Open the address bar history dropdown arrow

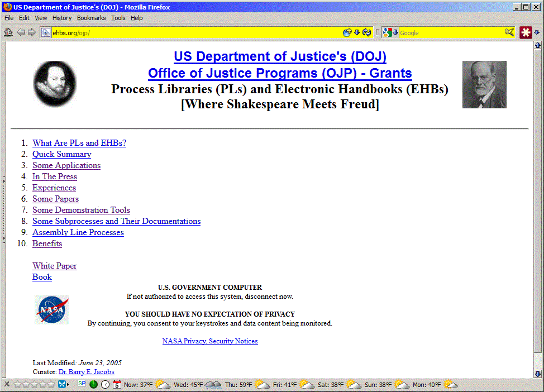357,32
